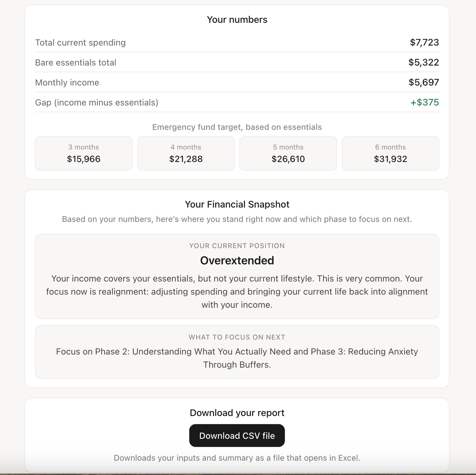Click the Monthly income label
The image size is (476, 475).
67,82
